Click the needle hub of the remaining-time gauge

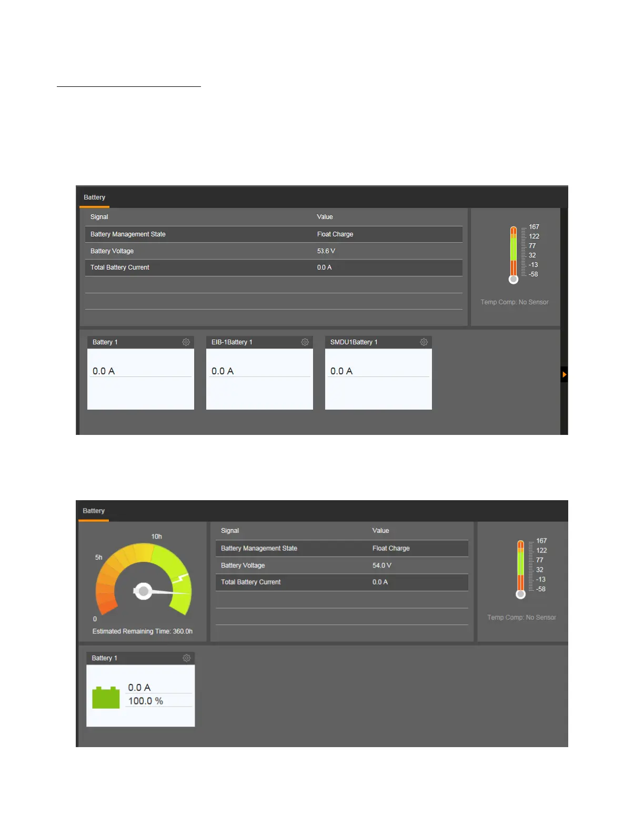[x=143, y=591]
